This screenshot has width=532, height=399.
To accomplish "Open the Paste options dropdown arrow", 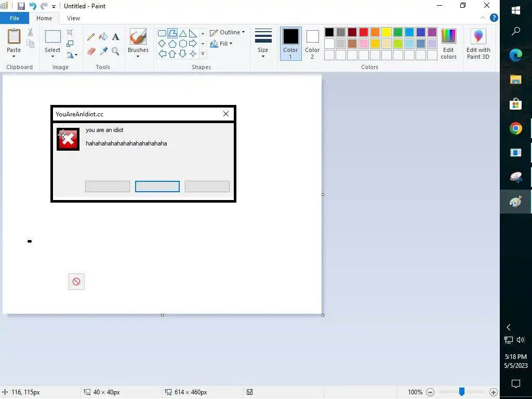I will tap(14, 56).
